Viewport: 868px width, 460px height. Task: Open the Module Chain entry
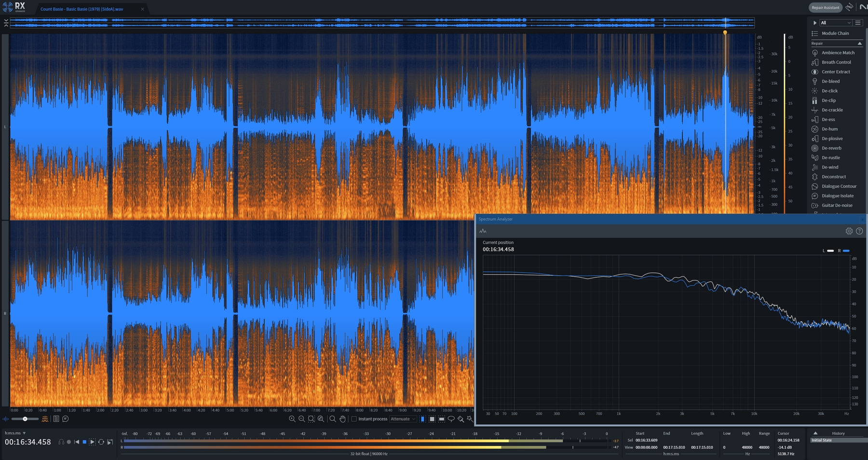tap(835, 33)
